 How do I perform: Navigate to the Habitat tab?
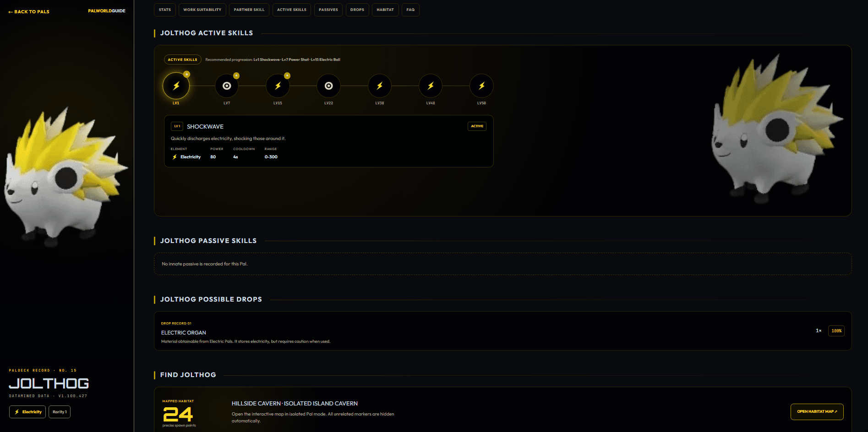pos(385,10)
